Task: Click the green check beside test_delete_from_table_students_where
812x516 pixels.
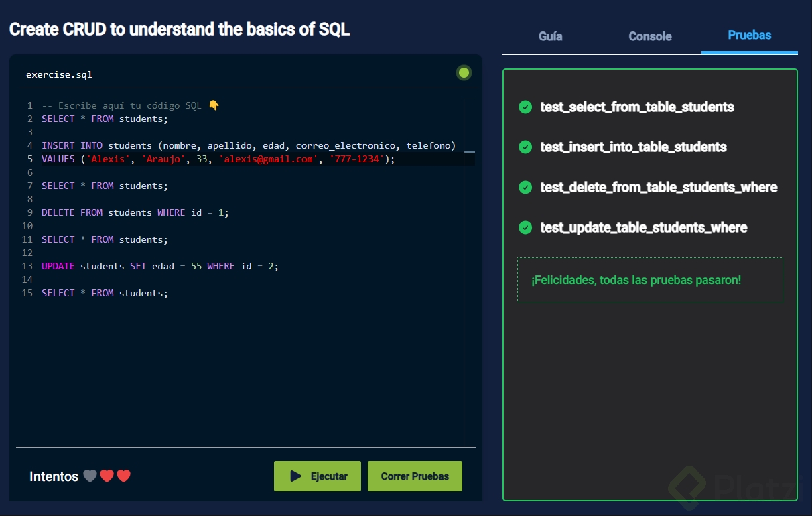Action: [525, 188]
